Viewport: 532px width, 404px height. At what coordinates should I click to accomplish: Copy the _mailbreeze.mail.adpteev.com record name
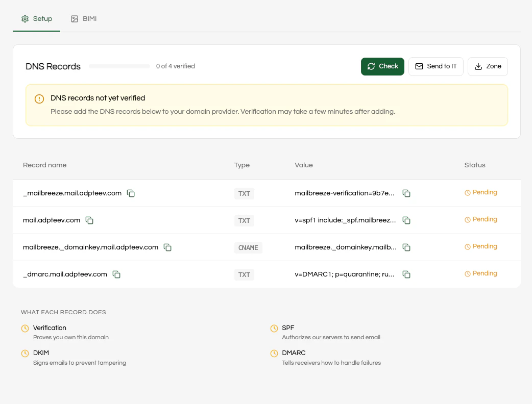tap(131, 193)
